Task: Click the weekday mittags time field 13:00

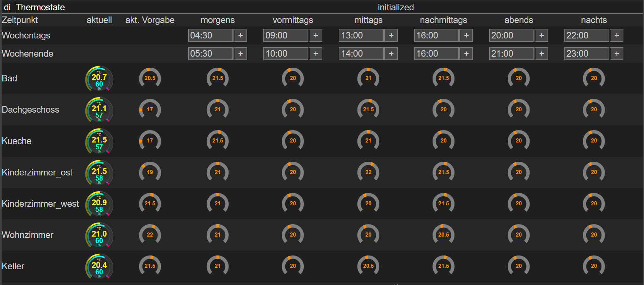Action: coord(361,35)
